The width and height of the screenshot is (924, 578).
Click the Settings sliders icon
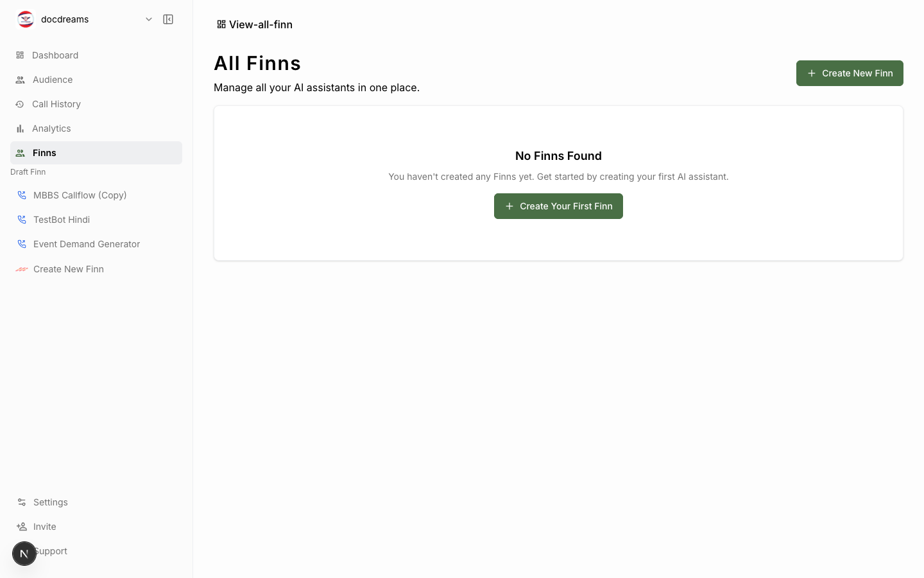(22, 502)
